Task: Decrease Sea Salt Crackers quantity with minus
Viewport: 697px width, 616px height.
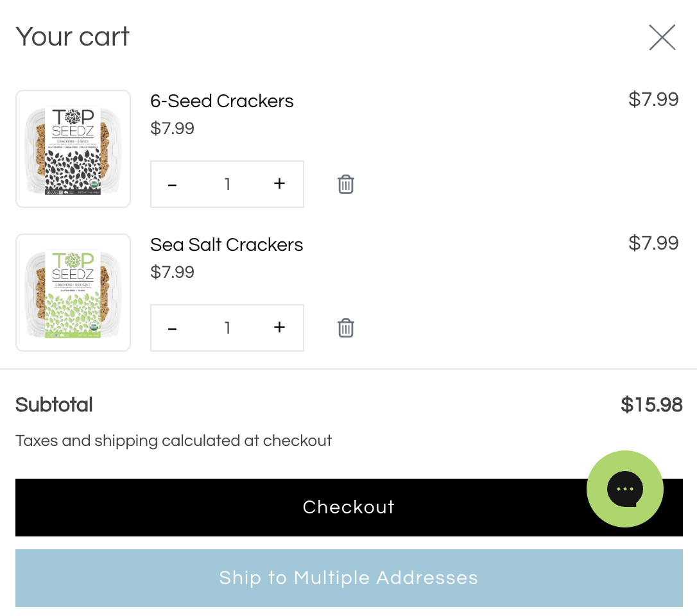Action: click(x=172, y=329)
